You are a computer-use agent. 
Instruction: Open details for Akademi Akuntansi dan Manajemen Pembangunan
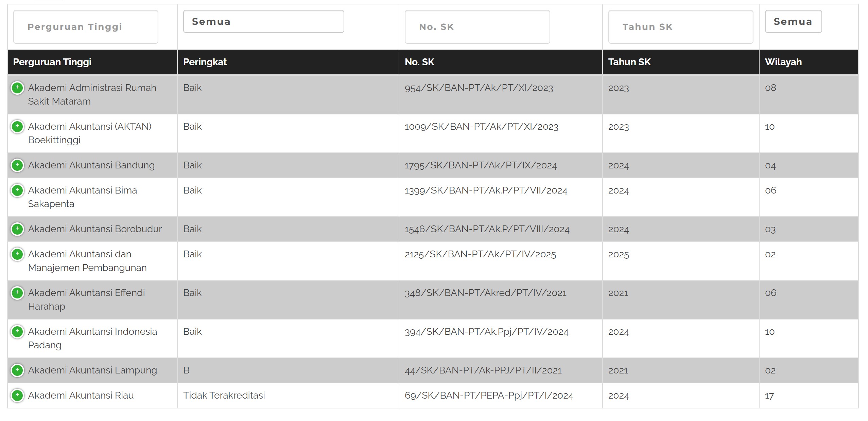coord(17,254)
